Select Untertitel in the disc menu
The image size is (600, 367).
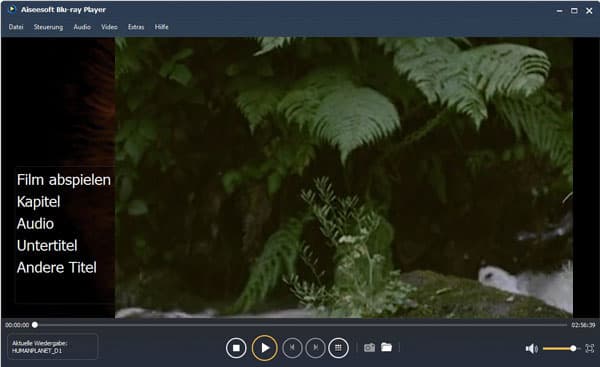[47, 246]
